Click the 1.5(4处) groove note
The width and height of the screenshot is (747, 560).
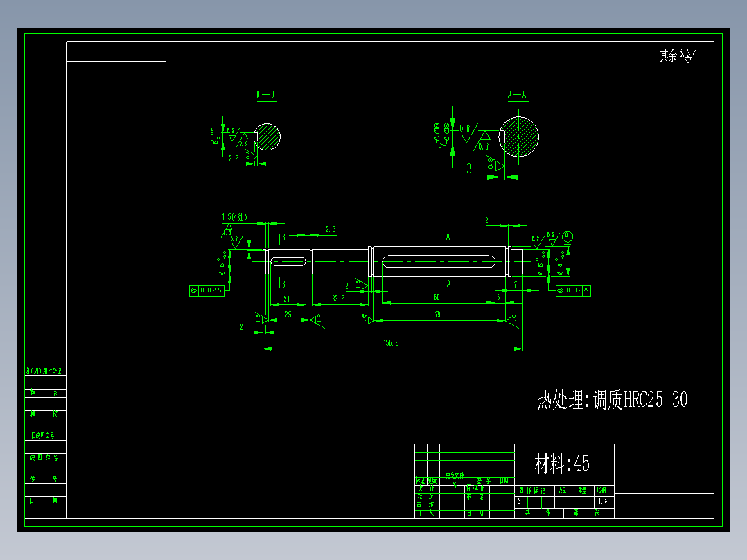coord(234,217)
